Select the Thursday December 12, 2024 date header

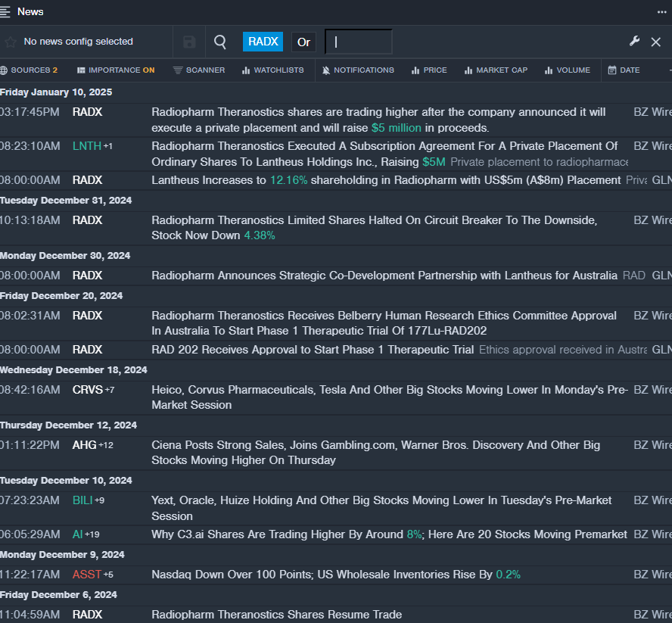pyautogui.click(x=69, y=425)
